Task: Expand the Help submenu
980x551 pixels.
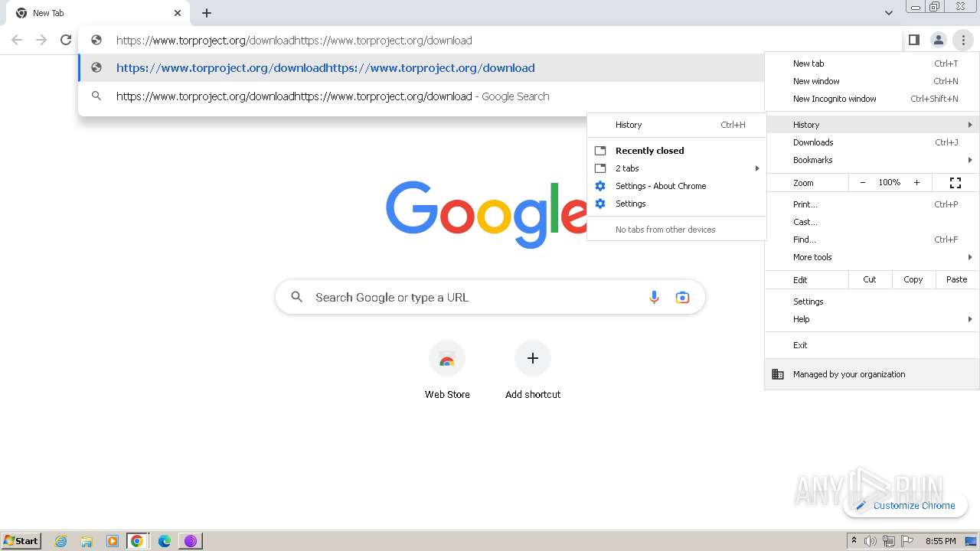Action: pyautogui.click(x=872, y=319)
